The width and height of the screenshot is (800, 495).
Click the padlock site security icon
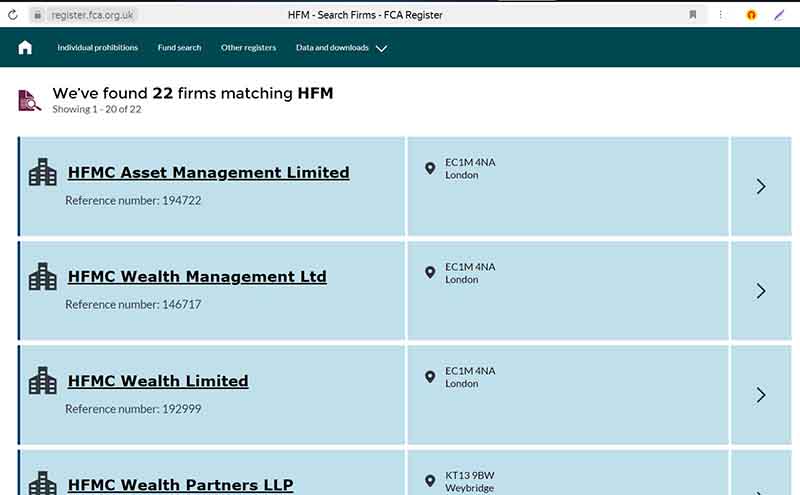(x=37, y=15)
